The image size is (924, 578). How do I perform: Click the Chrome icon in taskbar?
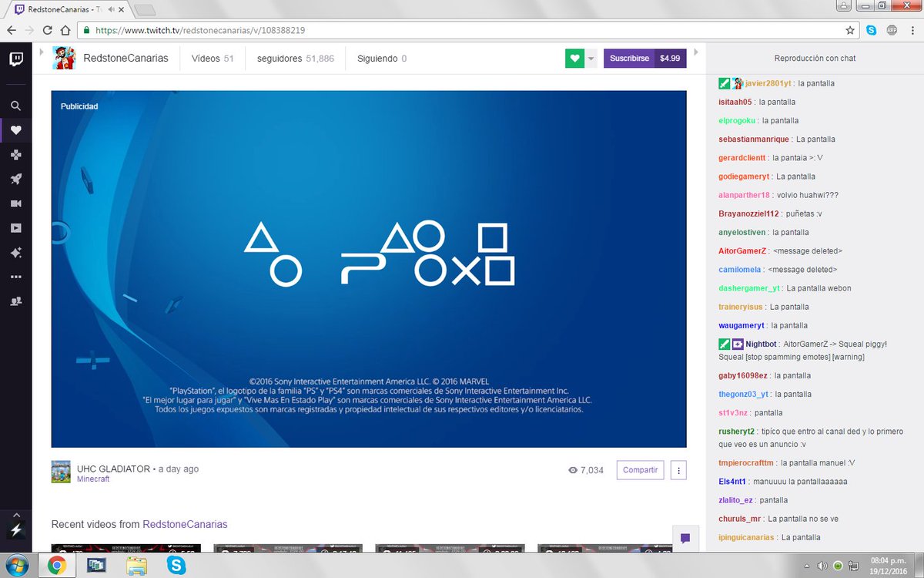pyautogui.click(x=57, y=566)
